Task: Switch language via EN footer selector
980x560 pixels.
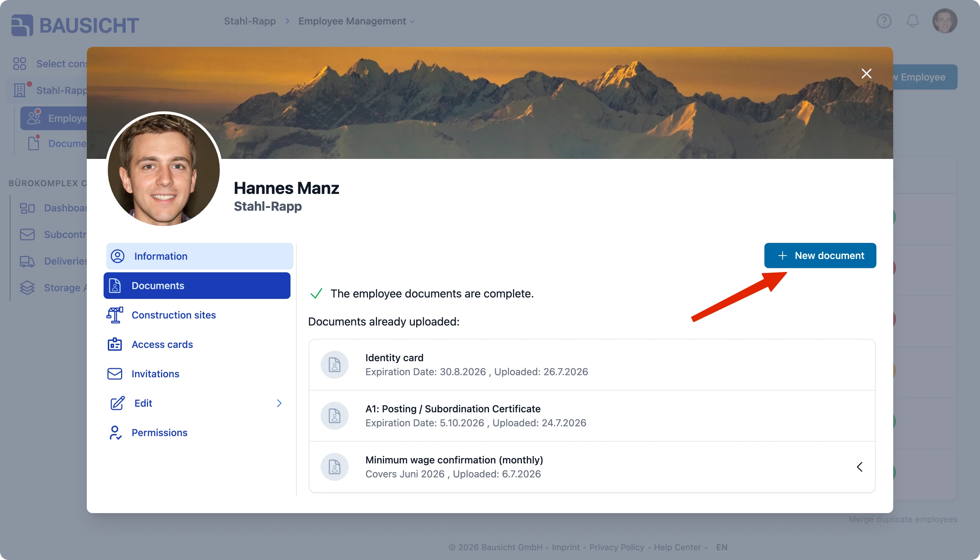Action: coord(722,547)
